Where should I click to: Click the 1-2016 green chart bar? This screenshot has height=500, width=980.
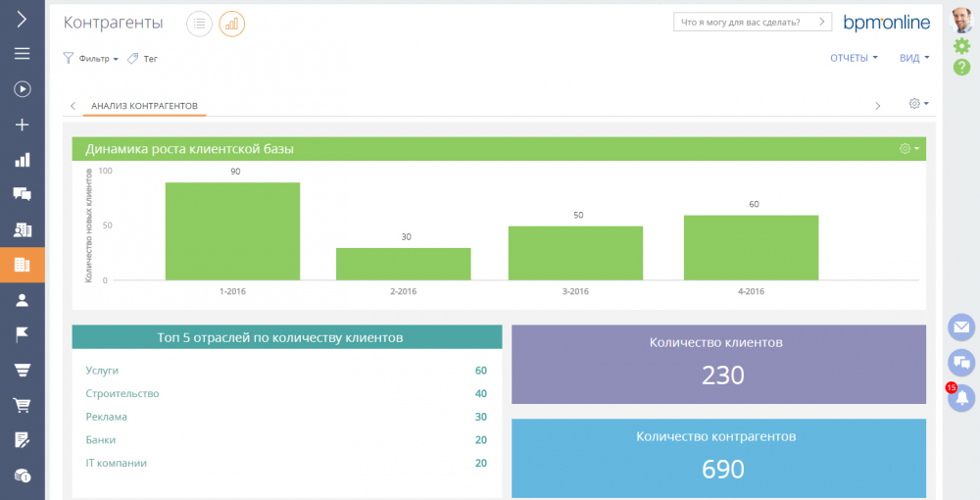(232, 231)
